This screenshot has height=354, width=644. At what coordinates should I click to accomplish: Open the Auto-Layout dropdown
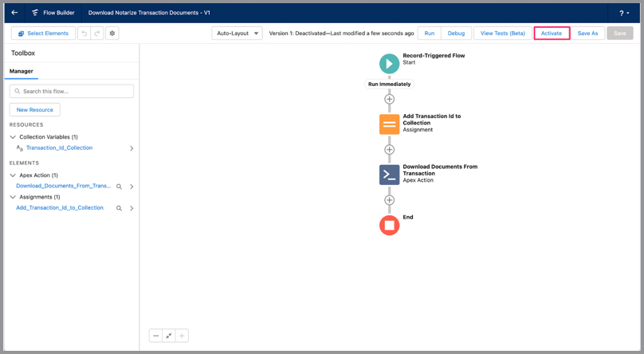click(237, 33)
